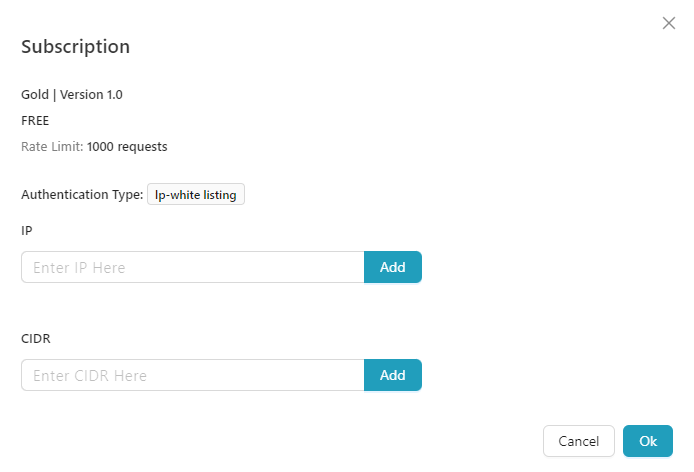
Task: Click the Gold plan name
Action: [35, 95]
